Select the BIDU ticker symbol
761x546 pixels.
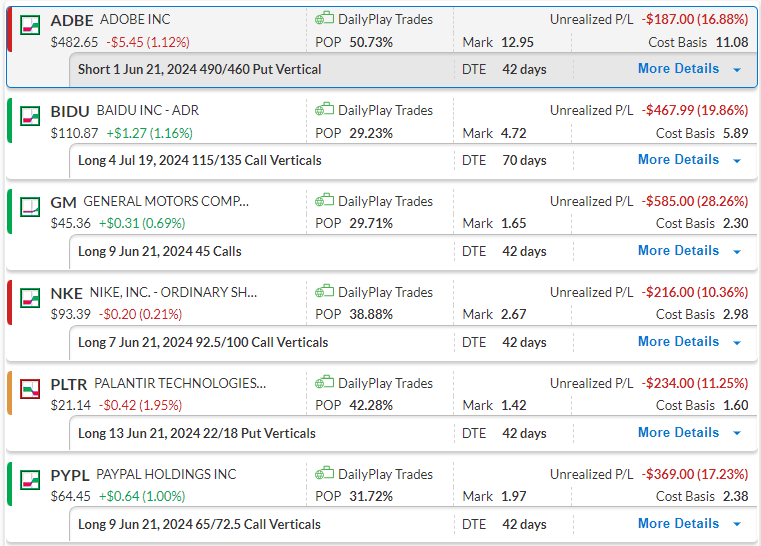(70, 112)
